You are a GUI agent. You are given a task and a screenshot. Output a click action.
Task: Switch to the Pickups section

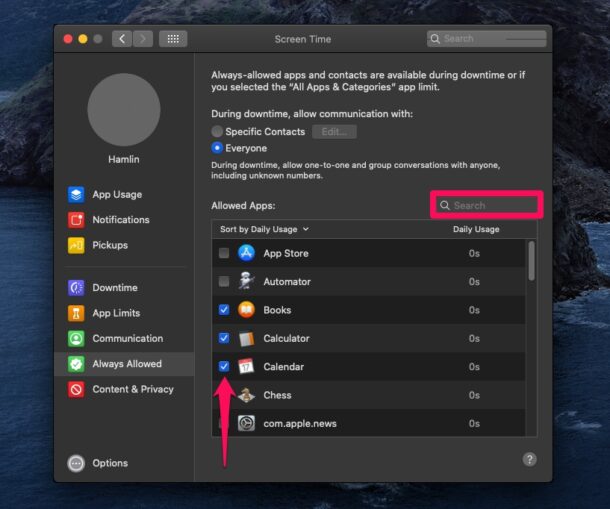click(x=110, y=245)
